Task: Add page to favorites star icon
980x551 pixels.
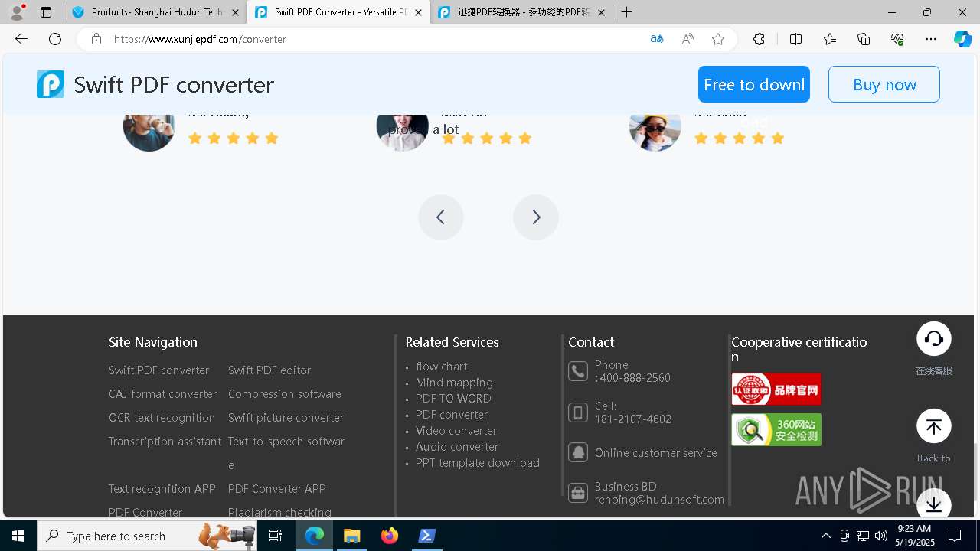Action: 718,39
